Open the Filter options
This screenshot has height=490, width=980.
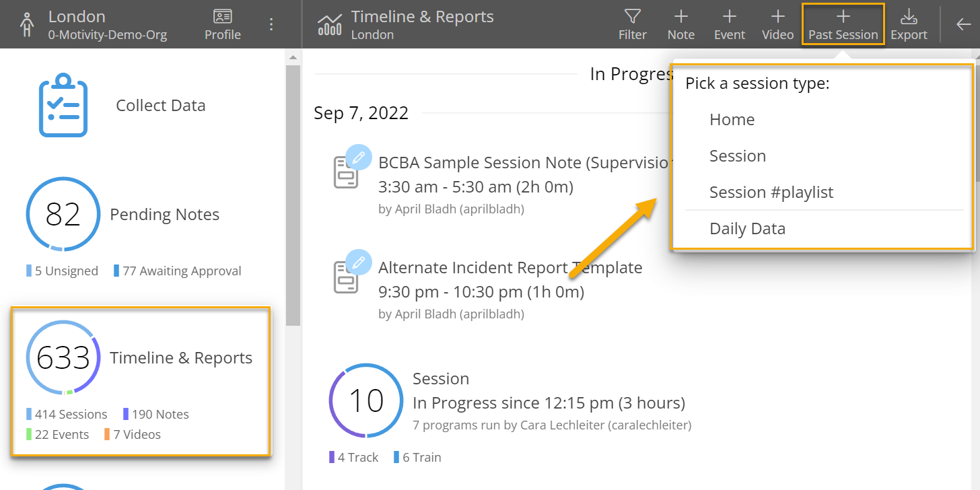tap(632, 24)
